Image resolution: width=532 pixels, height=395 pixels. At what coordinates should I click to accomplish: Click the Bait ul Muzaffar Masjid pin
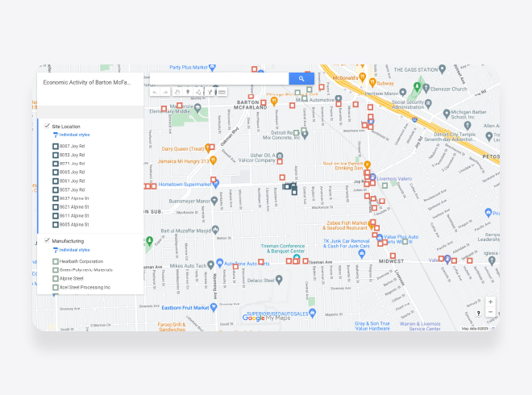click(215, 230)
